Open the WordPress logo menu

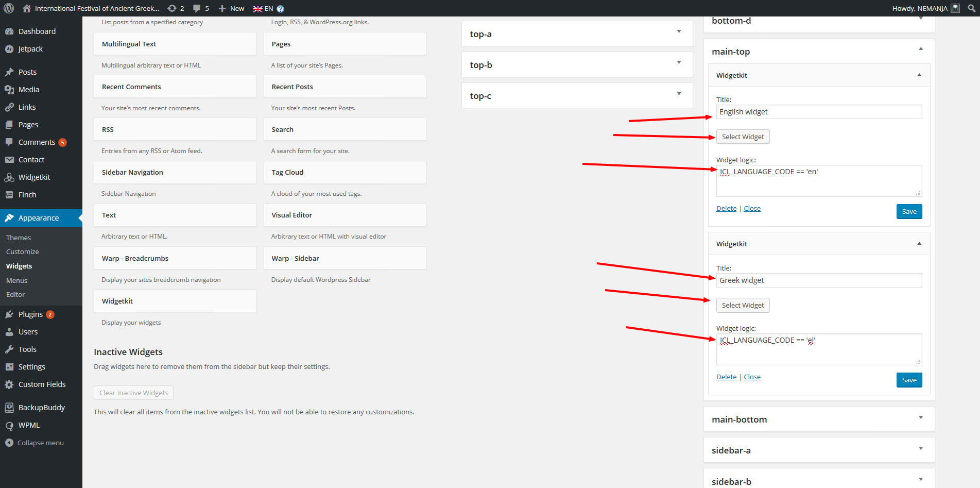click(9, 8)
